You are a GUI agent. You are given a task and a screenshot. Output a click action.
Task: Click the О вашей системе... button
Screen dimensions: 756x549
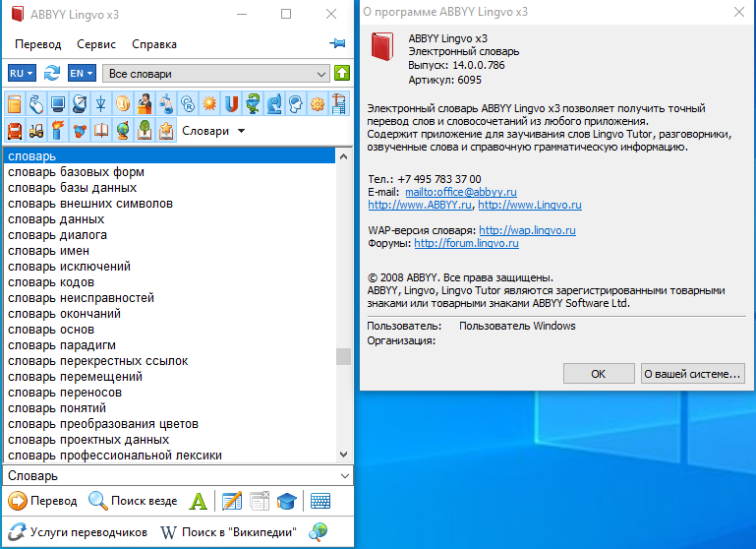point(693,374)
